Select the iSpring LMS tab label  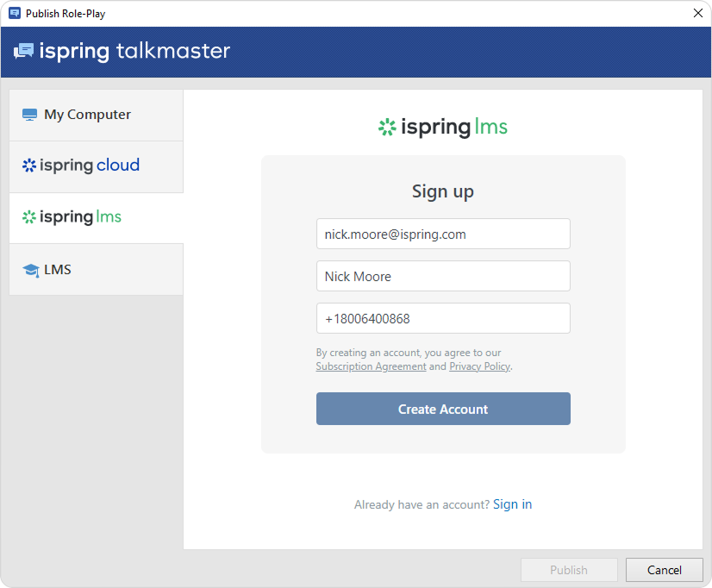pyautogui.click(x=80, y=217)
